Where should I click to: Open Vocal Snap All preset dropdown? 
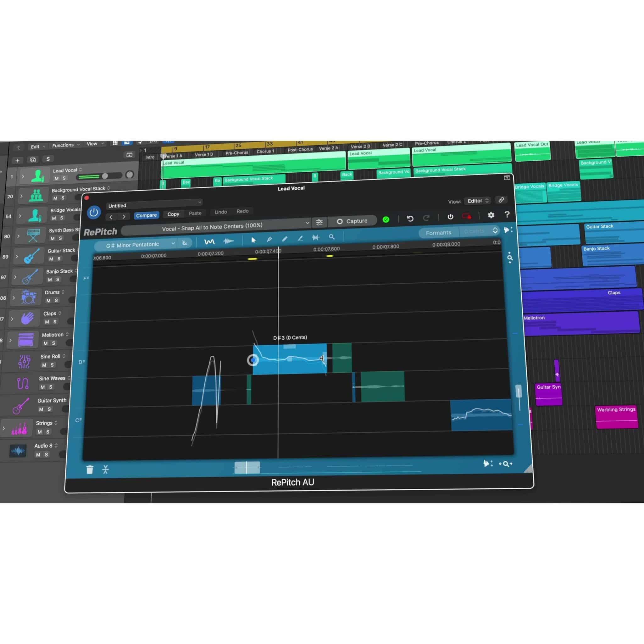click(x=217, y=226)
